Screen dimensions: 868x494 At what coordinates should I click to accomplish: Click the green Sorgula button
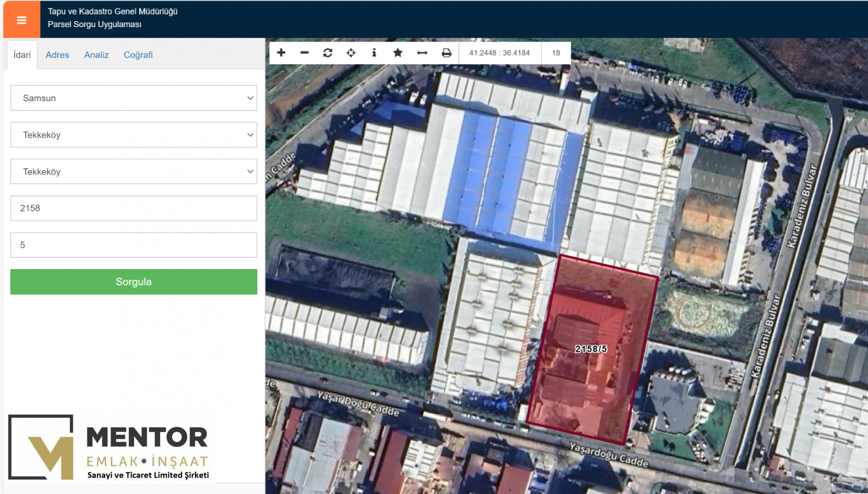[134, 282]
